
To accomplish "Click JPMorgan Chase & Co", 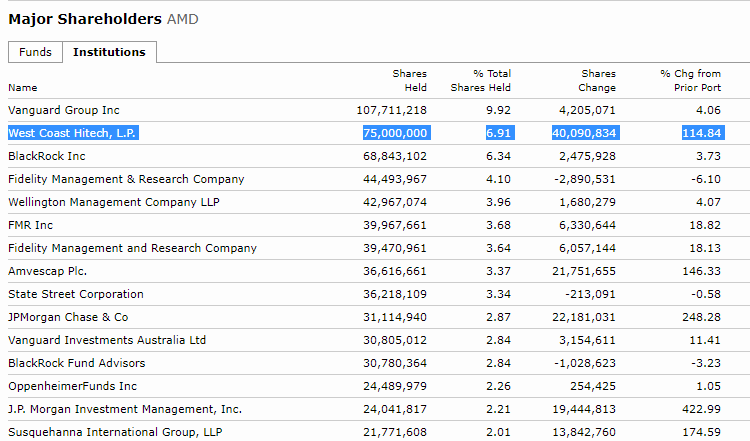I will coord(68,317).
